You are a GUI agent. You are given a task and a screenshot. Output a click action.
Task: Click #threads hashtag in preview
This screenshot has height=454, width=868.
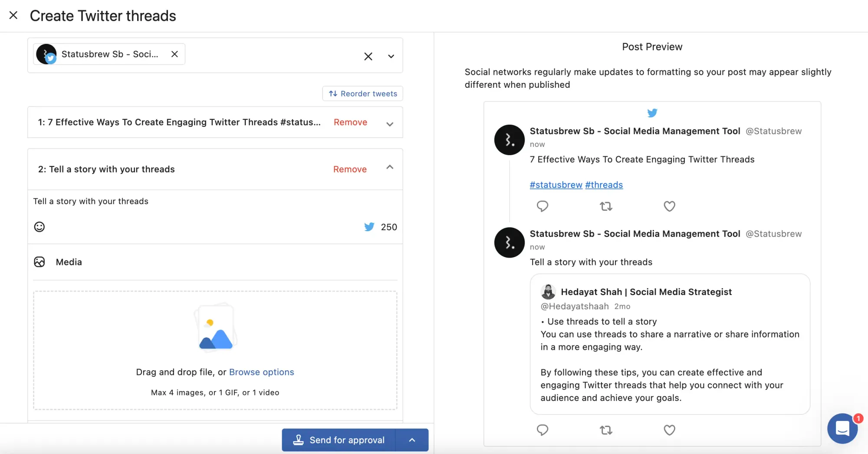pos(604,185)
